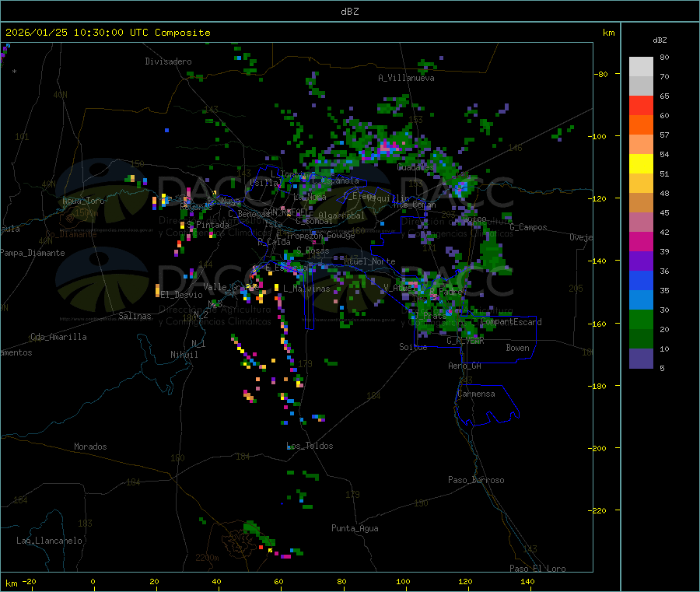Click the Punta_Agua map label
This screenshot has width=700, height=592.
point(355,528)
